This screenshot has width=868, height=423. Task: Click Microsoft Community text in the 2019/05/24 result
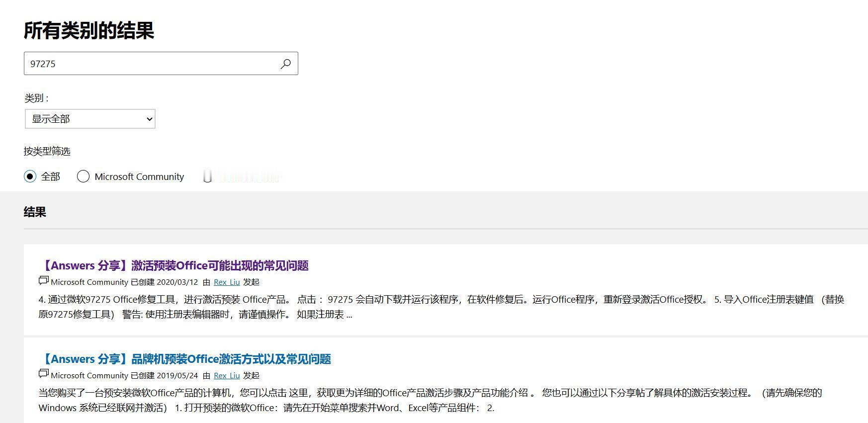[89, 375]
